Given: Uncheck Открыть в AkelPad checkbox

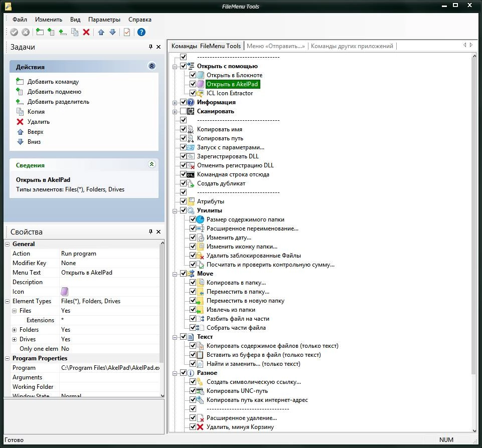Looking at the screenshot, I should (x=193, y=84).
